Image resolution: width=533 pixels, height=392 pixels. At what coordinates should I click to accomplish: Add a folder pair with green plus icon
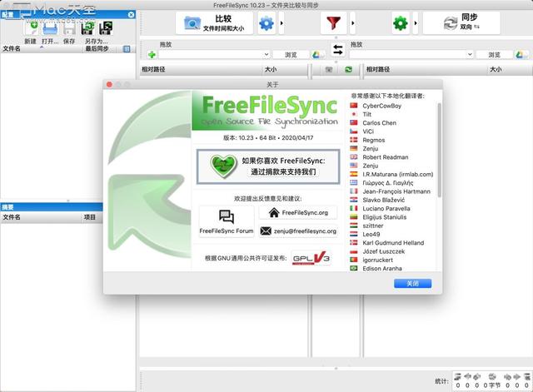[x=152, y=54]
